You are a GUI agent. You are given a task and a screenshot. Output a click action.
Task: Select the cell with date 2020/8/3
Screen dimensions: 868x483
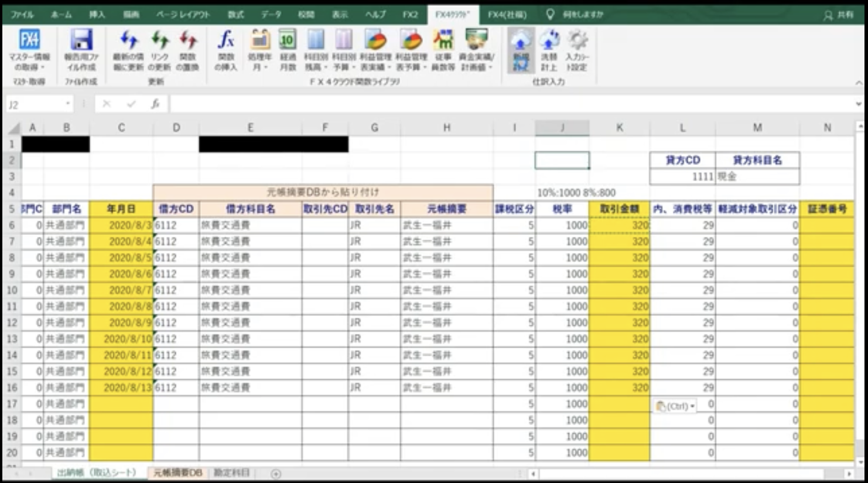tap(121, 225)
